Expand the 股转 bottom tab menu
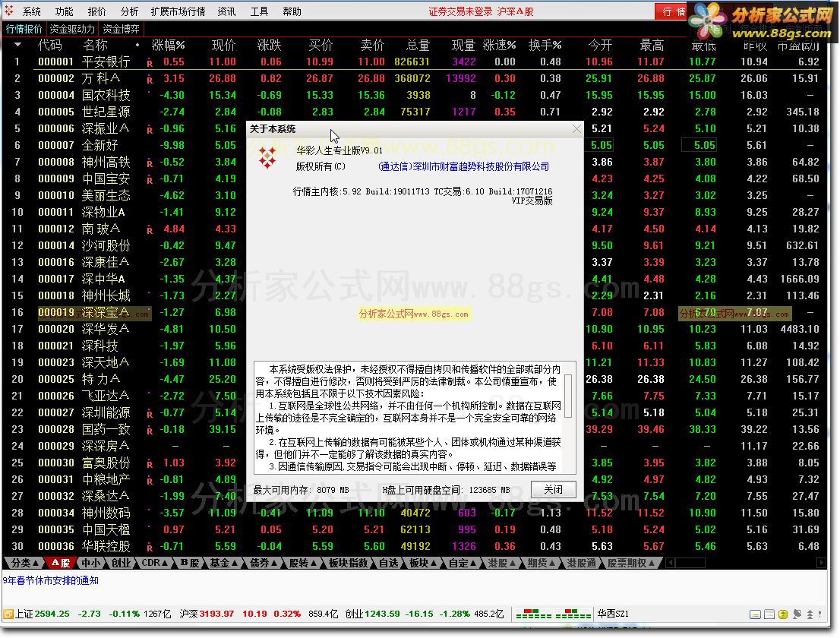Screen dimensions: 840x638 click(303, 563)
